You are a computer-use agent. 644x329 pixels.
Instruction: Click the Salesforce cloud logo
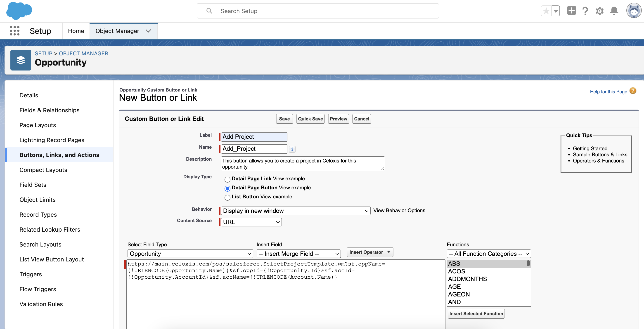(x=19, y=11)
